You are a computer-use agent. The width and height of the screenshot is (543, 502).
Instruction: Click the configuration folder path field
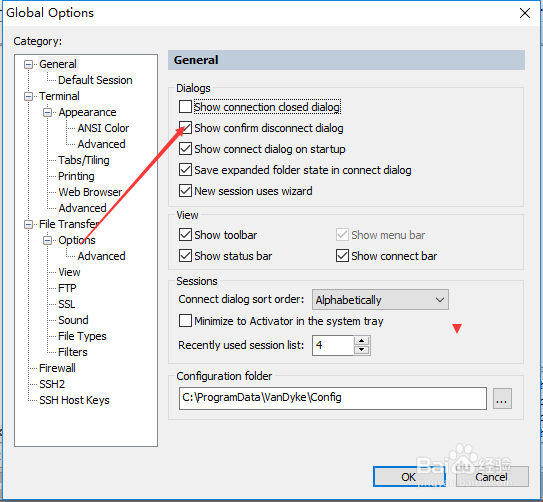(x=332, y=398)
